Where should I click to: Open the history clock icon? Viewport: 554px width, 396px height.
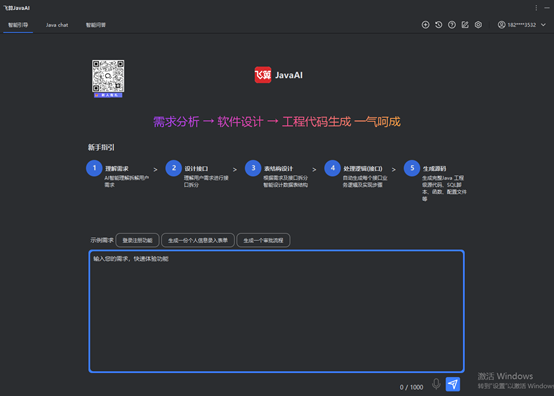[438, 25]
